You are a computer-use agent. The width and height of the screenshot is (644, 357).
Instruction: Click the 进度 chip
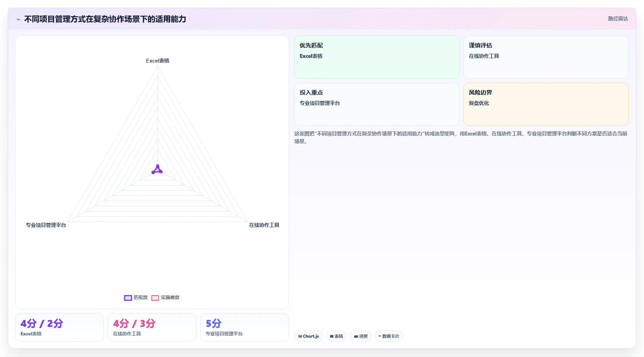click(361, 336)
